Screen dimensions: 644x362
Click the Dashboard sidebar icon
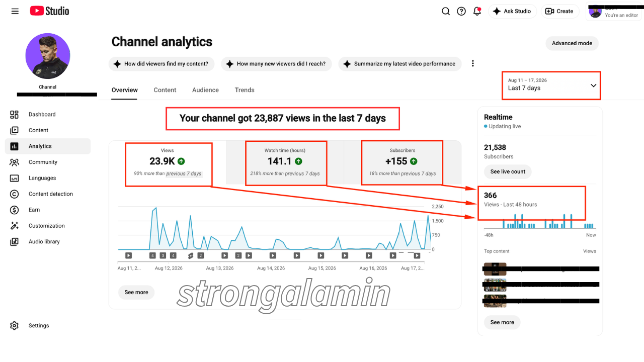click(15, 115)
